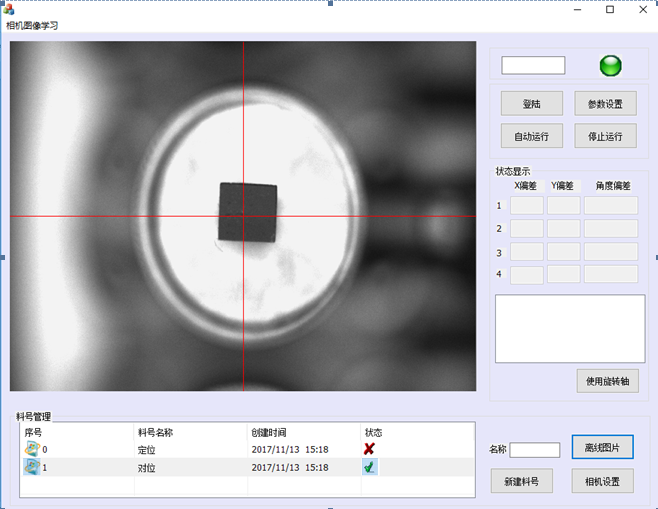Viewport: 658px width, 509px height.
Task: Create a new item with 新建料号
Action: [521, 481]
